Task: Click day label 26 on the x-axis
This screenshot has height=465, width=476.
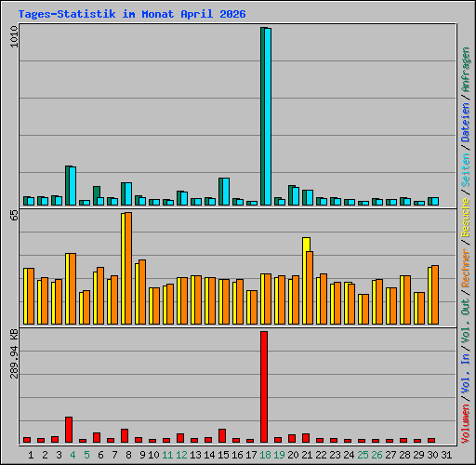Action: 377,455
